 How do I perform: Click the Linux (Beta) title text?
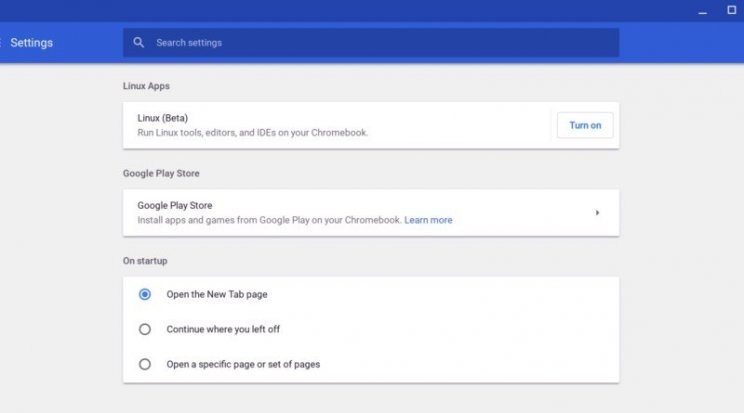(163, 118)
